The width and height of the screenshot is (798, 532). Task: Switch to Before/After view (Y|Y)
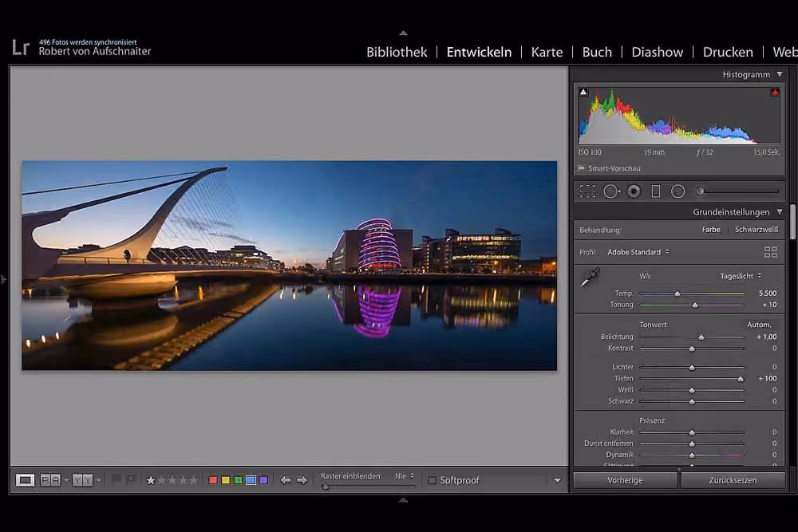[82, 480]
